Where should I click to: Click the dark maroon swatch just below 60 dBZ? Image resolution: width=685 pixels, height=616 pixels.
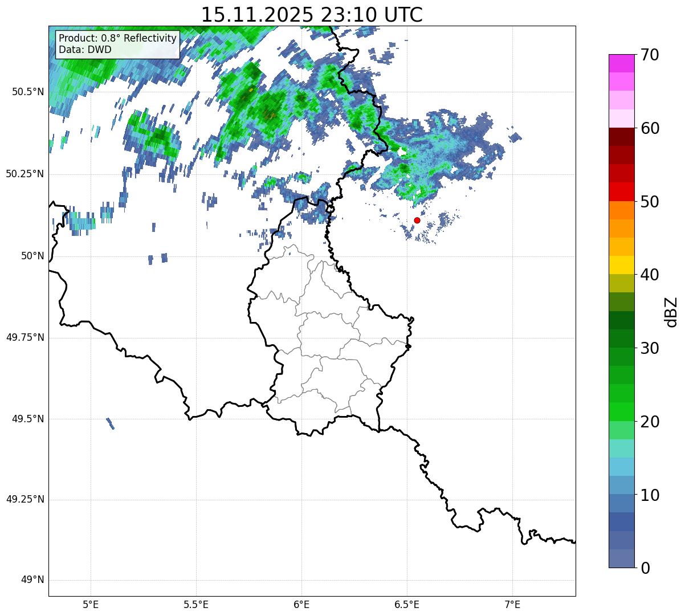(x=622, y=137)
